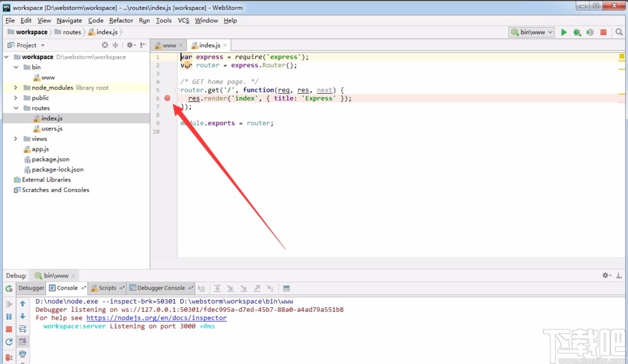Evaluate expression calculator icon
This screenshot has width=628, height=364.
pos(286,288)
